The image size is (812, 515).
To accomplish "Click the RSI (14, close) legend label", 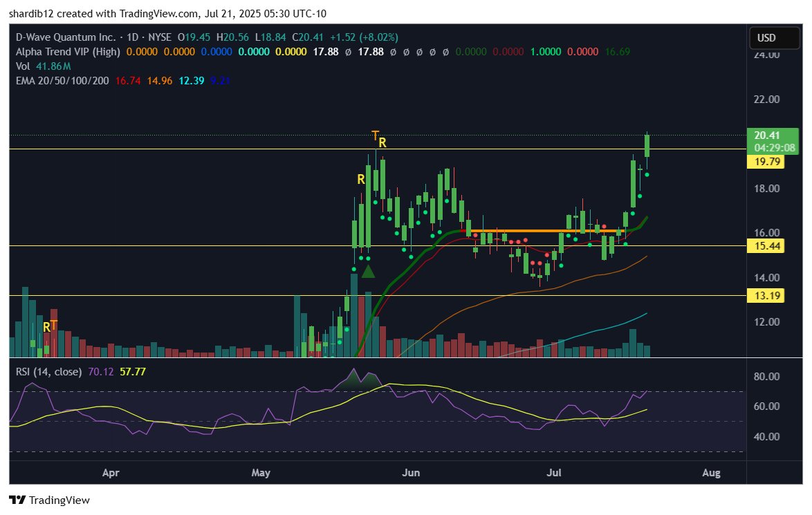I will tap(48, 372).
